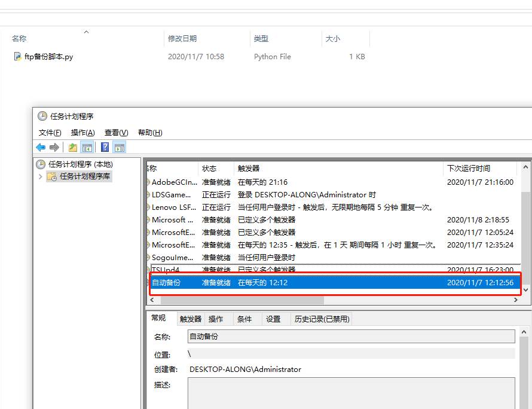532x409 pixels.
Task: Sort task list by 触发器 column header
Action: pyautogui.click(x=338, y=169)
